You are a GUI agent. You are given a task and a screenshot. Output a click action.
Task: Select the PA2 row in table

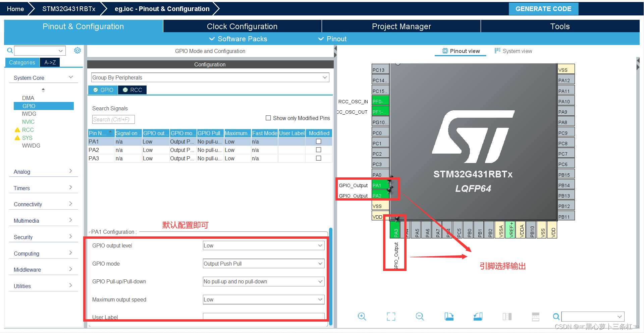(x=210, y=150)
